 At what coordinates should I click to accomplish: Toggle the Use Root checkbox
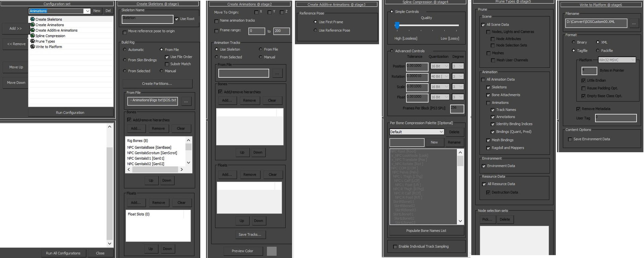click(177, 19)
